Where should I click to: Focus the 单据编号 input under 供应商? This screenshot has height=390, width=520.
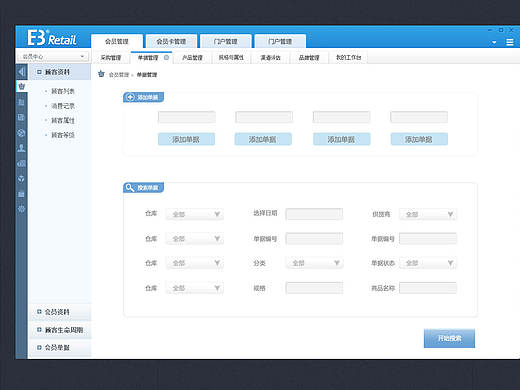[428, 239]
